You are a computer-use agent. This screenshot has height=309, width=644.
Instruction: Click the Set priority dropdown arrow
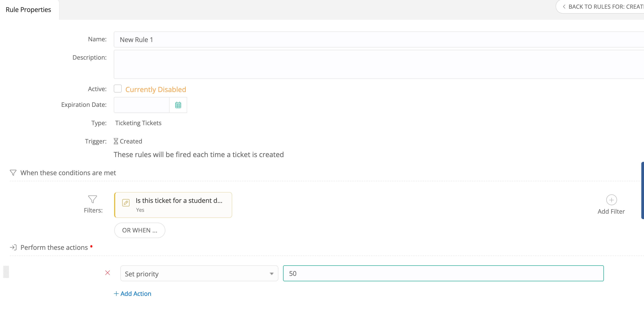[x=272, y=274]
